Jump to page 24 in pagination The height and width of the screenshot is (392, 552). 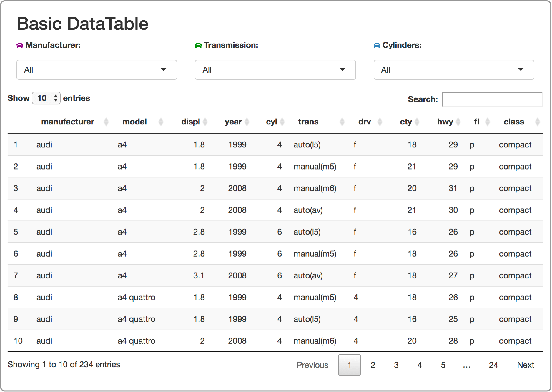pos(493,365)
